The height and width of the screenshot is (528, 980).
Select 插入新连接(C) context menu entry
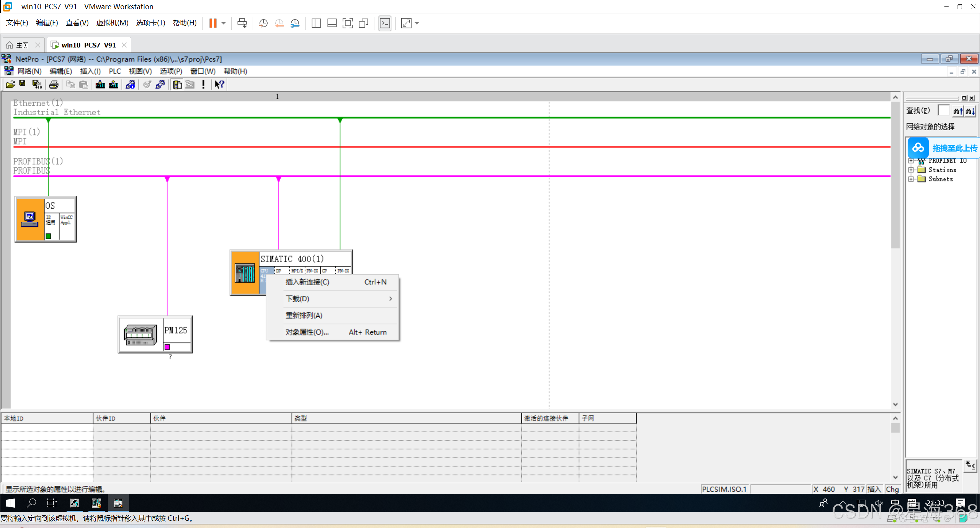307,282
